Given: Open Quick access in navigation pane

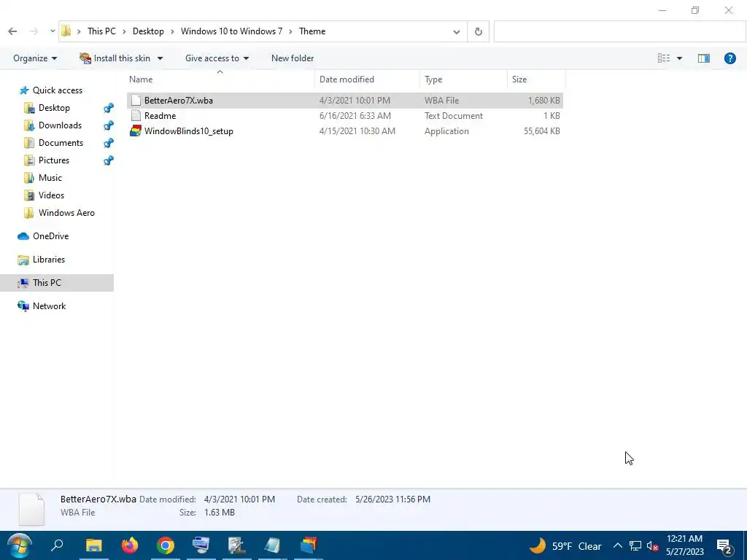Looking at the screenshot, I should (57, 90).
